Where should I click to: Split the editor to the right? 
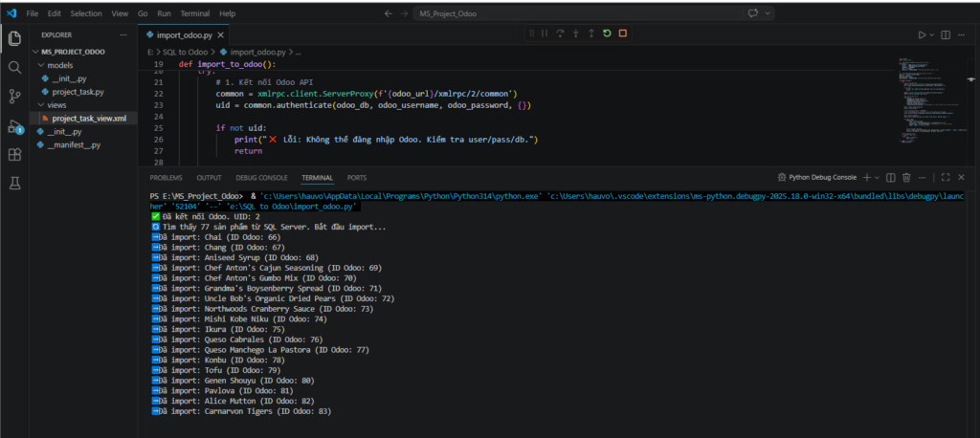click(x=945, y=34)
